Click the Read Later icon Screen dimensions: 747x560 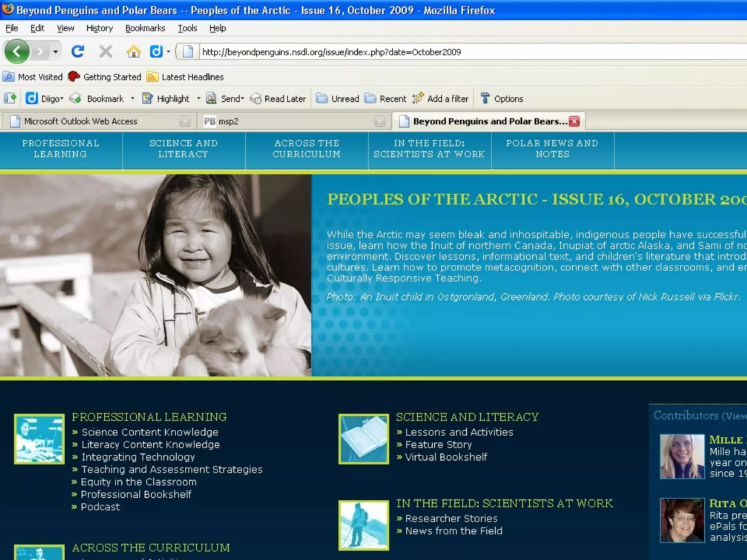256,99
